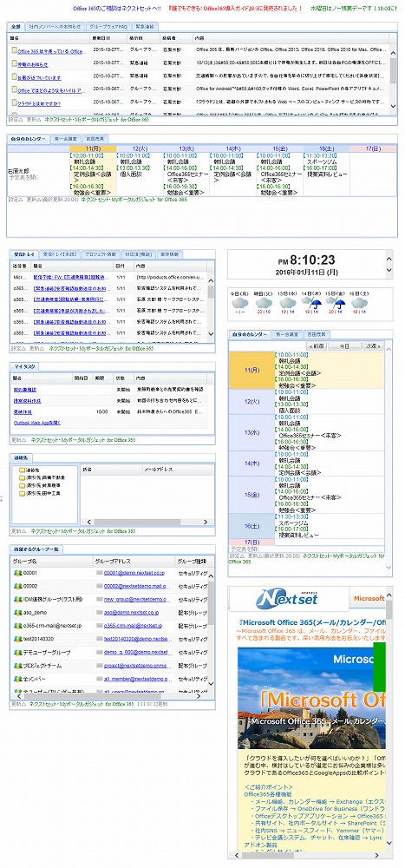This screenshot has width=405, height=868.
Task: Click 更新 under the マイタスク widget
Action: click(18, 440)
